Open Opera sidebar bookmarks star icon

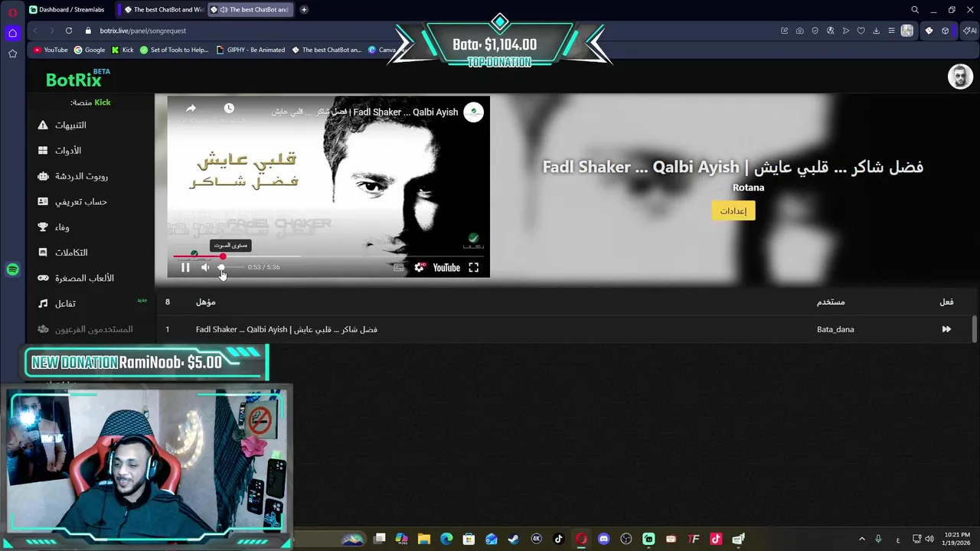point(12,54)
